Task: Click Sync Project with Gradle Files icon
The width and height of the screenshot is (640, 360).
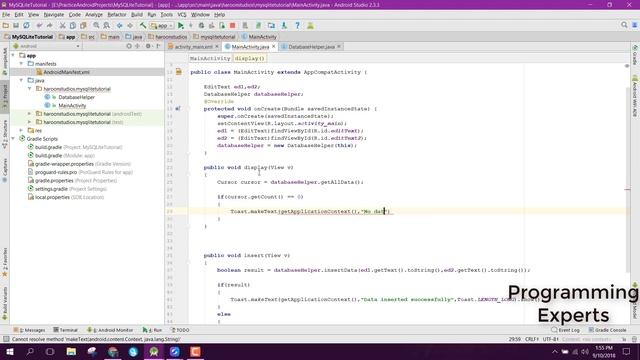Action: 258,25
